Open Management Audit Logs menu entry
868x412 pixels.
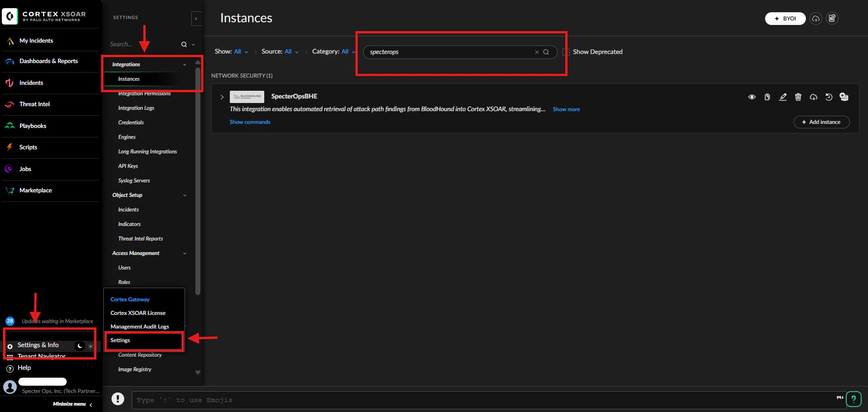click(140, 326)
